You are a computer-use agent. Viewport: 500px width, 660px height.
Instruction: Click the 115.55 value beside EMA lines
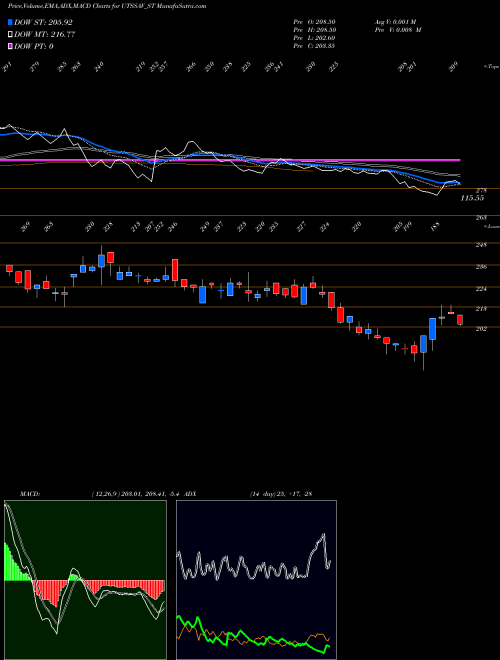(x=472, y=198)
